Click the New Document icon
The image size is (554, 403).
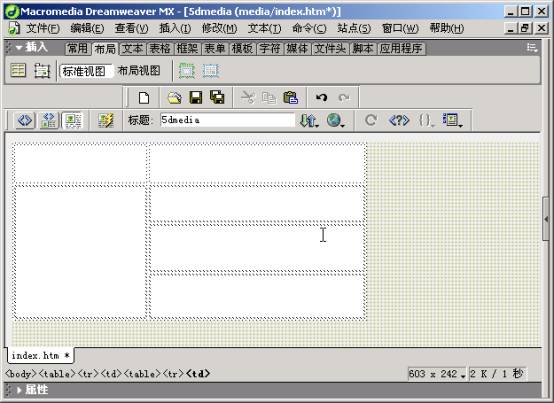pyautogui.click(x=144, y=97)
